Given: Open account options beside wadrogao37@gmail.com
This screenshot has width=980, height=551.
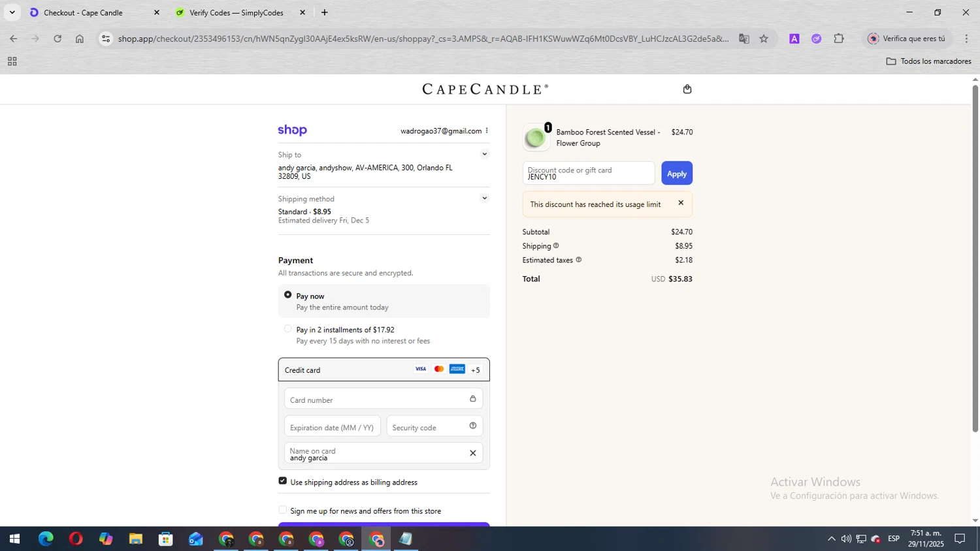Looking at the screenshot, I should [x=487, y=131].
